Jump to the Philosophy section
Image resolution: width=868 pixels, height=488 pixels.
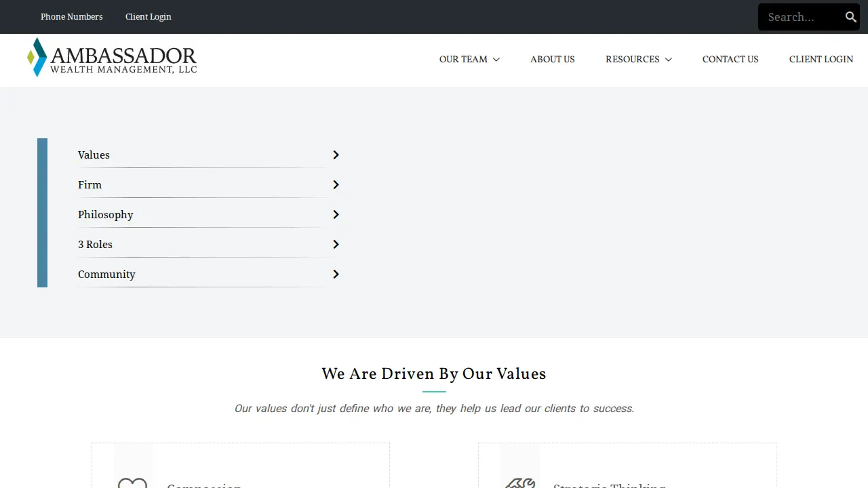point(106,215)
